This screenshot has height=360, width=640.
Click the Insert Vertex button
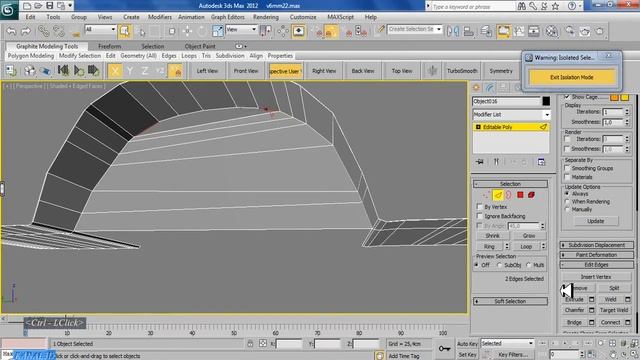[596, 277]
